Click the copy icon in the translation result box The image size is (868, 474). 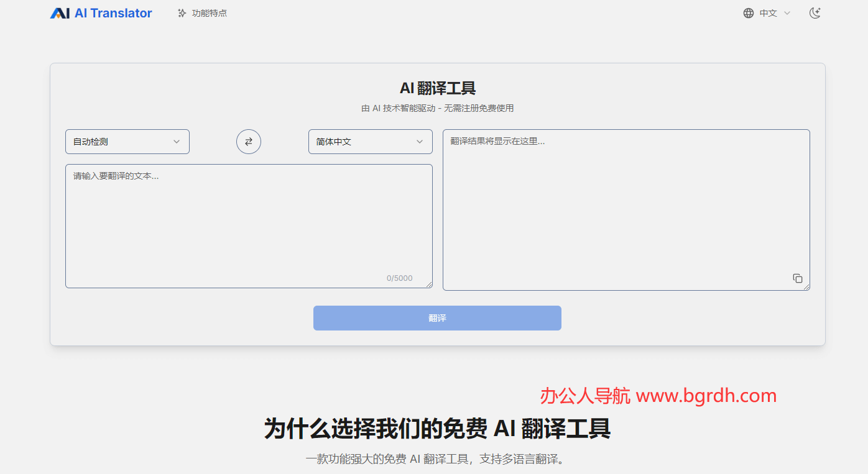[x=798, y=278]
